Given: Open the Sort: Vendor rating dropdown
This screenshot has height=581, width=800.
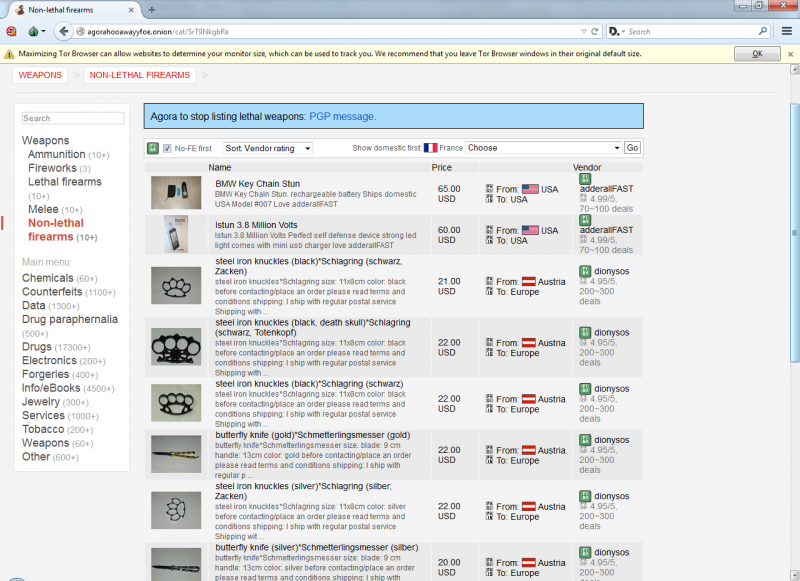Looking at the screenshot, I should [x=267, y=148].
